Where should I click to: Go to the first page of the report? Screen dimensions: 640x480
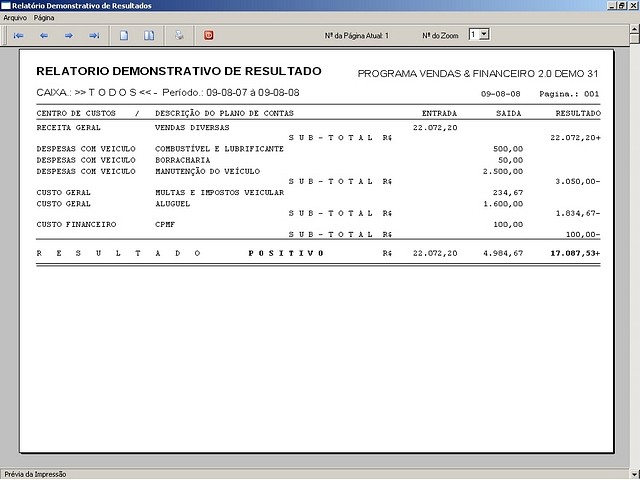tap(18, 35)
